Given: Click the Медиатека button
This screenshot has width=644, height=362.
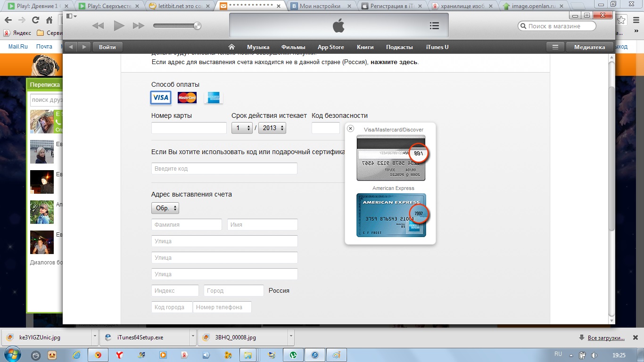Looking at the screenshot, I should coord(589,47).
